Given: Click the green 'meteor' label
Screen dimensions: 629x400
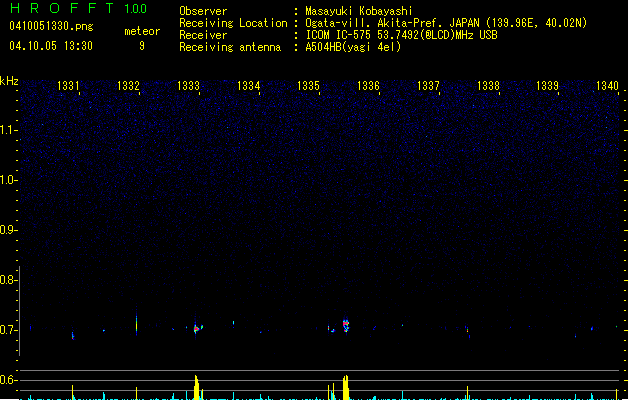Looking at the screenshot, I should tap(142, 31).
